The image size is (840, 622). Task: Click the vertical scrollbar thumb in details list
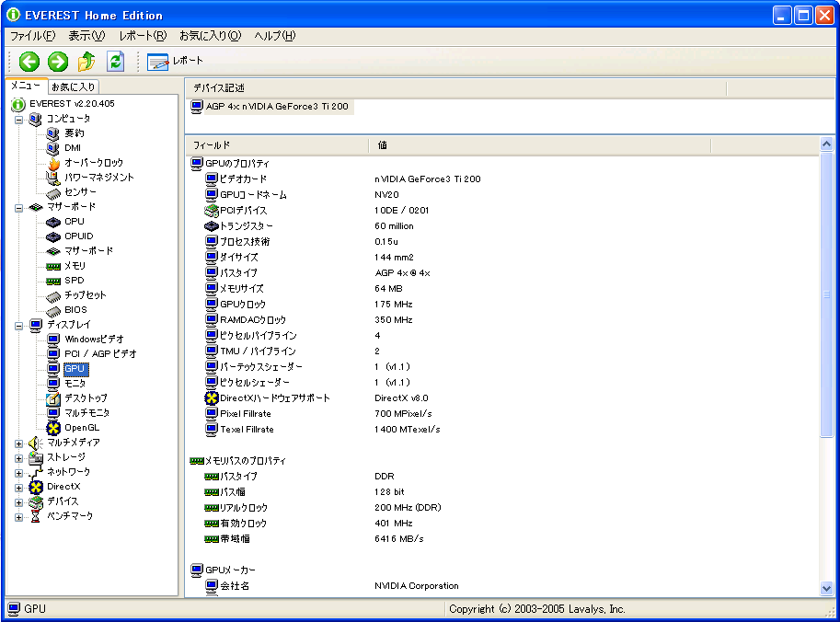point(826,294)
